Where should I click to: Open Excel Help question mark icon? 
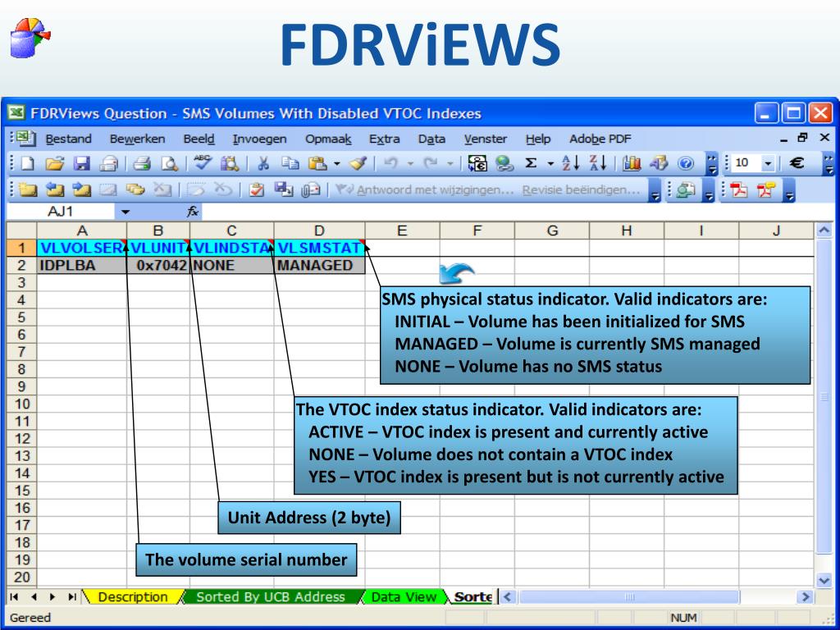click(x=686, y=163)
